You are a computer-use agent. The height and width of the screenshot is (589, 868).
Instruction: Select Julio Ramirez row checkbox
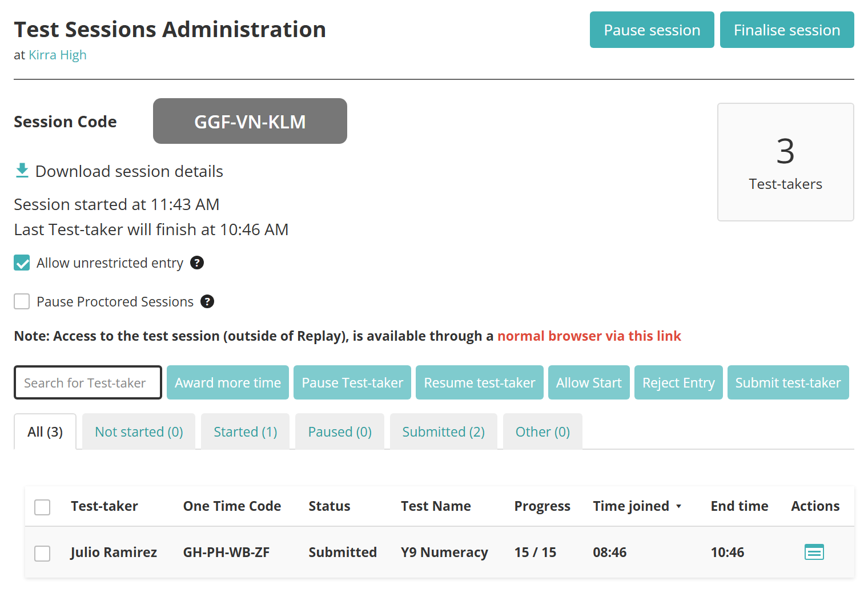pyautogui.click(x=42, y=553)
